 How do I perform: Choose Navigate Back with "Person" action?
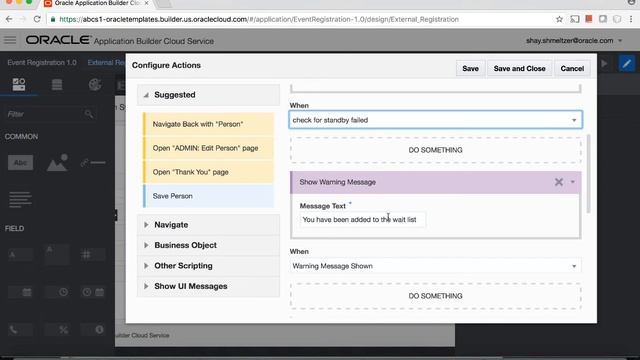[208, 124]
